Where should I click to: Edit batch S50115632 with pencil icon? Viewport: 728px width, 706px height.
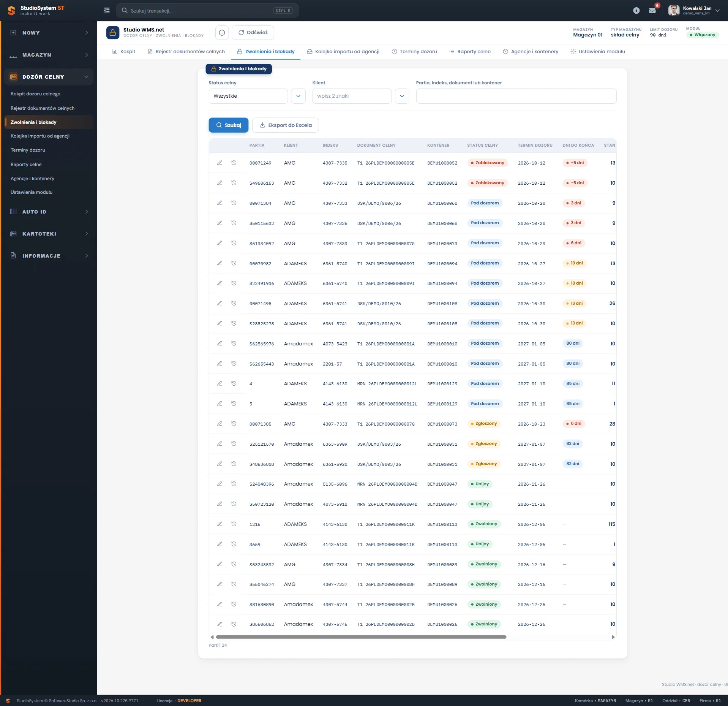click(x=220, y=223)
